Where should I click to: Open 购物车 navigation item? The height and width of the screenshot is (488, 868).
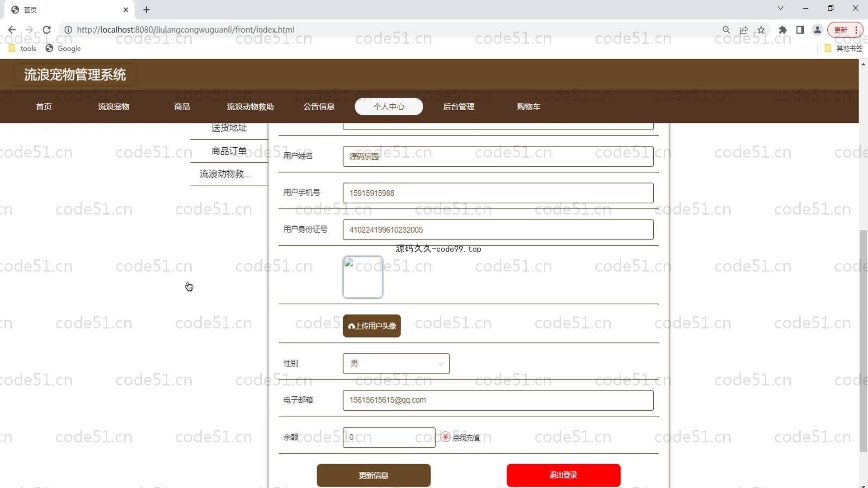coord(528,107)
